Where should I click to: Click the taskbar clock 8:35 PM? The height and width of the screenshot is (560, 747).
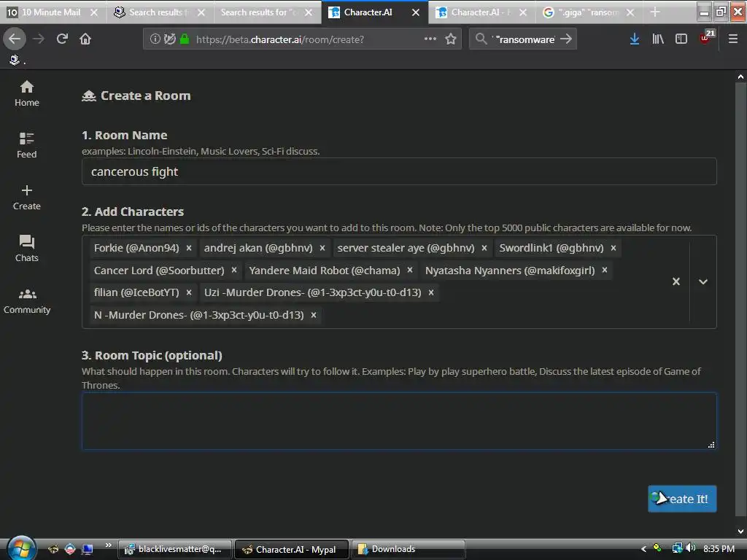click(x=719, y=549)
